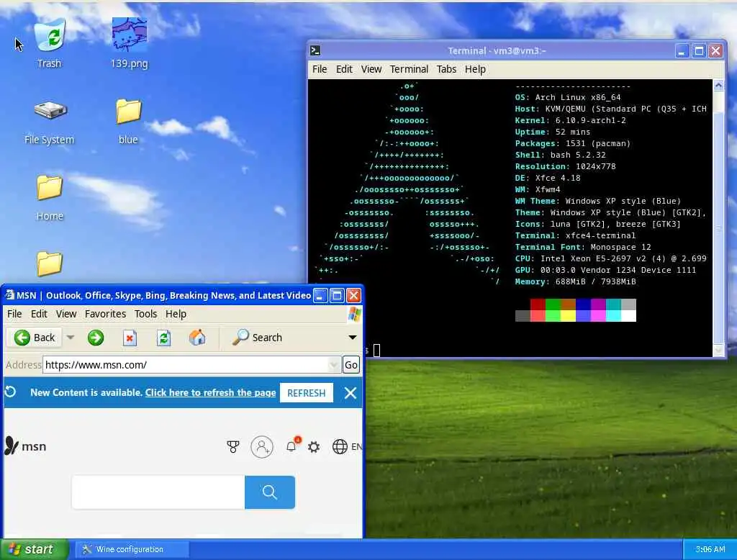The height and width of the screenshot is (560, 737).
Task: Click the 3:06 AM taskbar clock
Action: pyautogui.click(x=710, y=549)
